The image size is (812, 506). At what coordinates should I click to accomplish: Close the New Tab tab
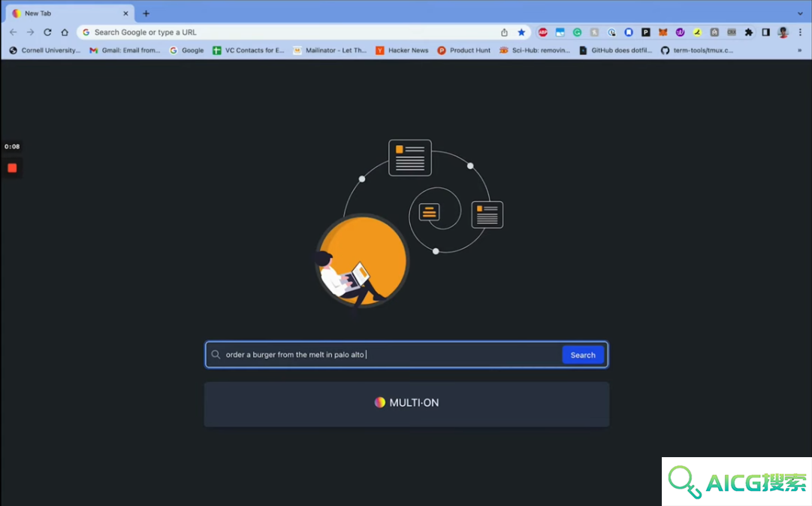tap(125, 14)
